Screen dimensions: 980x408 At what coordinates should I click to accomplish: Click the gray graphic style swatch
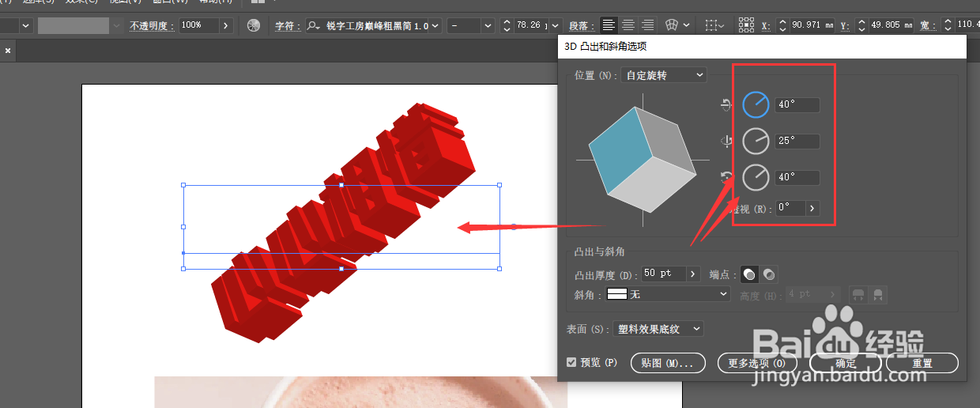(x=73, y=25)
